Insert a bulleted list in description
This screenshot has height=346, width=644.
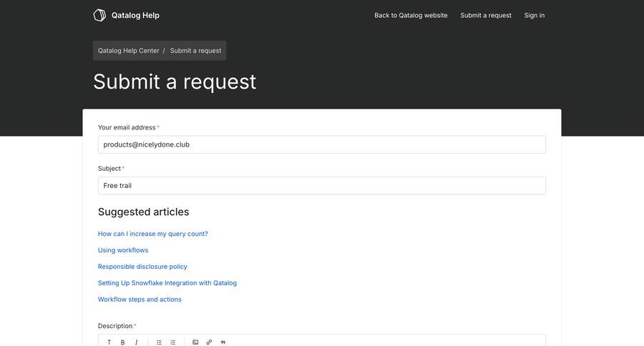click(159, 342)
